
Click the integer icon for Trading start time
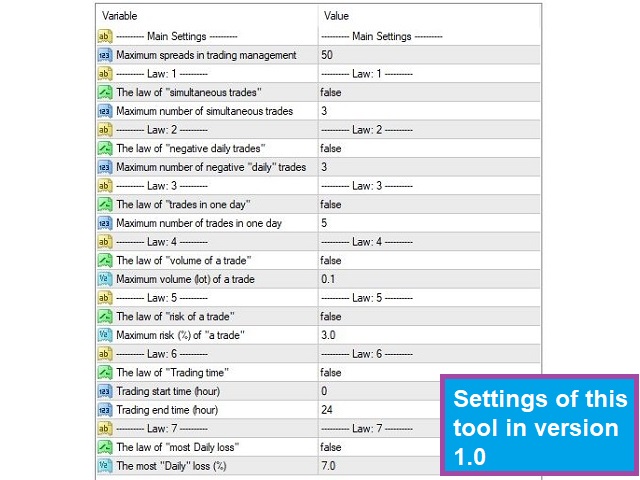click(x=105, y=391)
